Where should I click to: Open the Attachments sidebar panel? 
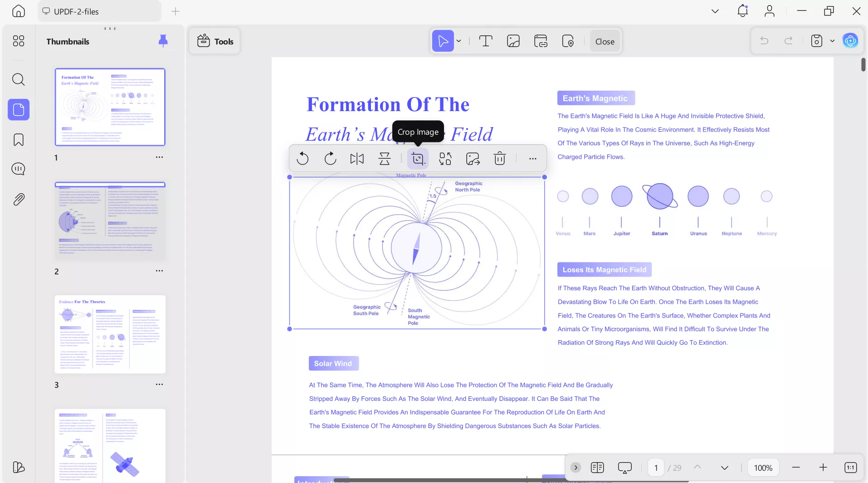[19, 200]
